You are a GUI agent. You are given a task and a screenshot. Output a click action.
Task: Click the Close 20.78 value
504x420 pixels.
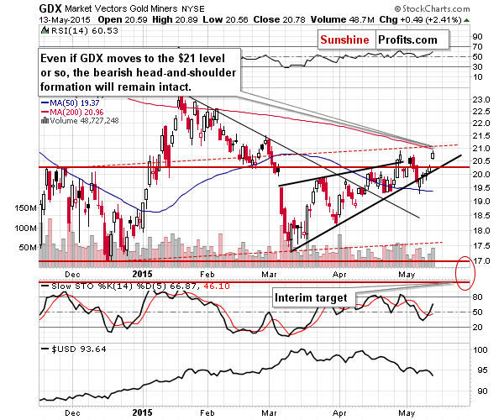click(x=280, y=19)
